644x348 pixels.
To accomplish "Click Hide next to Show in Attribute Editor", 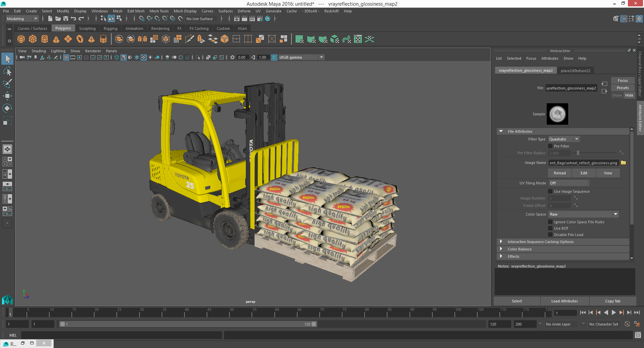I will coord(629,95).
